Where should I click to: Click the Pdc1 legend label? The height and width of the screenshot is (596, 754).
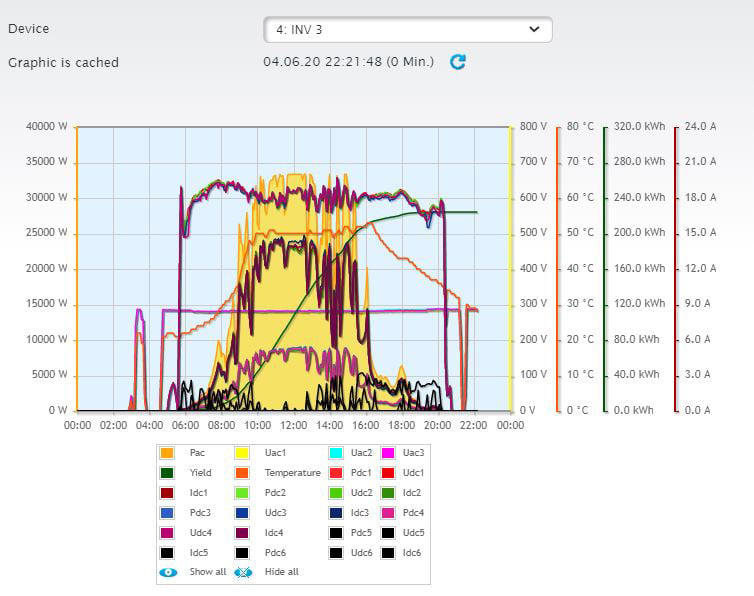pyautogui.click(x=361, y=473)
